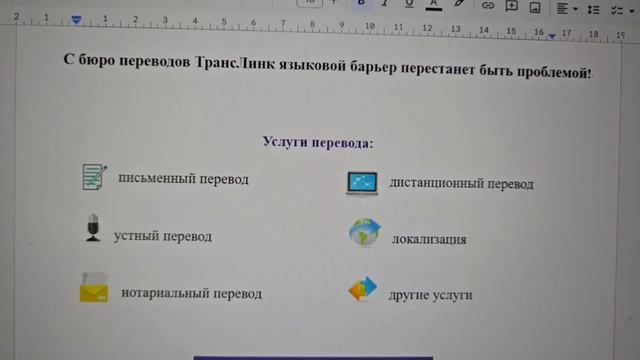The width and height of the screenshot is (640, 360).
Task: Click the bold ТрансЛинк headline text
Action: tap(327, 66)
